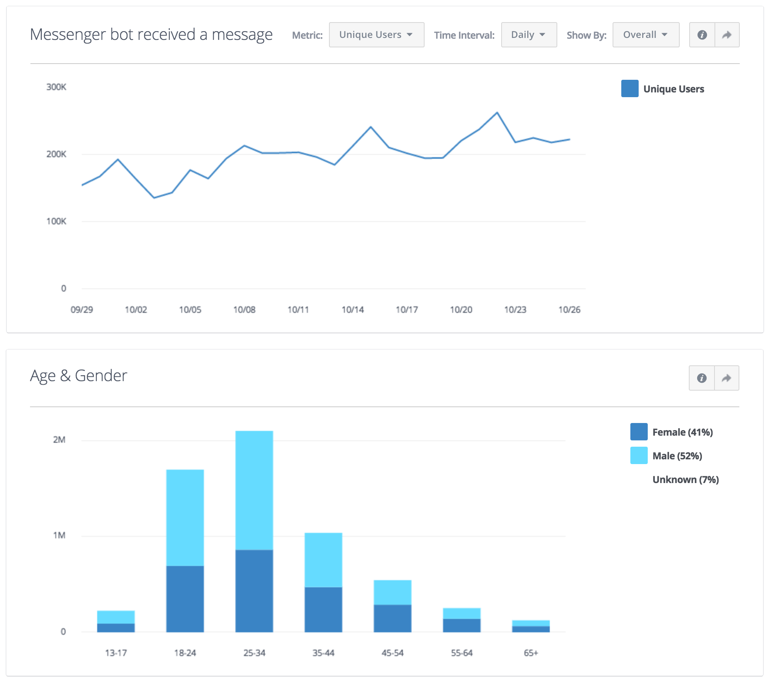
Task: Click the 65+ age bar
Action: 531,626
